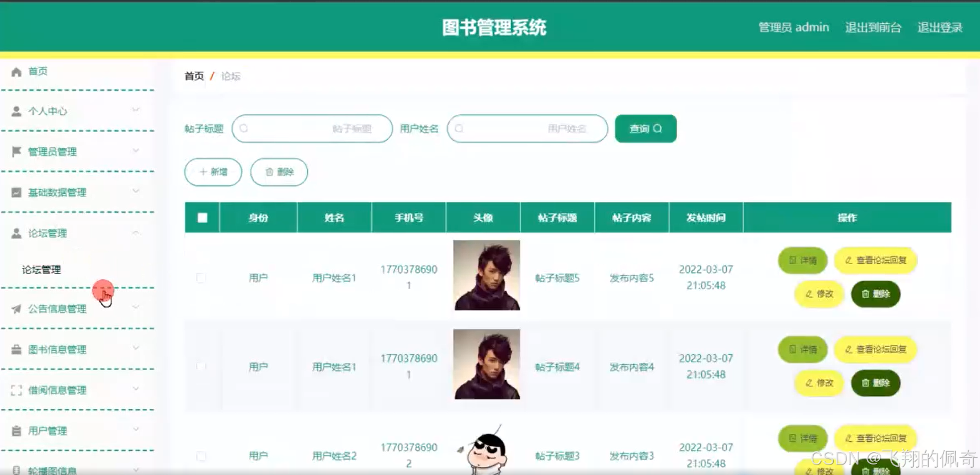This screenshot has width=980, height=475.
Task: Click the 手机号 column header
Action: point(409,218)
